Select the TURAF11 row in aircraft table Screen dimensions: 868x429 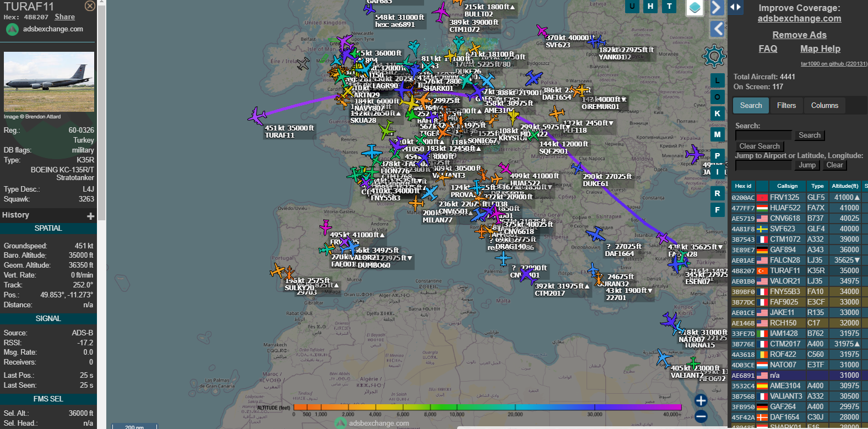pyautogui.click(x=799, y=271)
